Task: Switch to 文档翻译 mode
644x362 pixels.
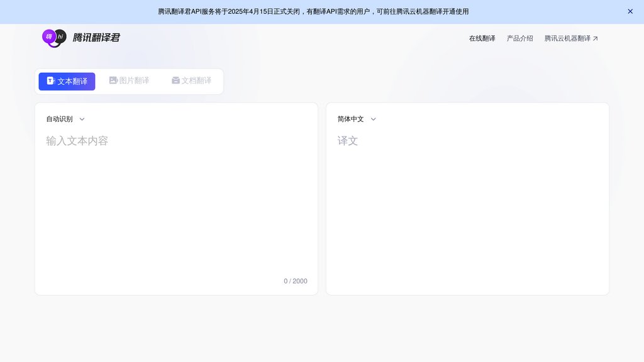Action: click(191, 80)
